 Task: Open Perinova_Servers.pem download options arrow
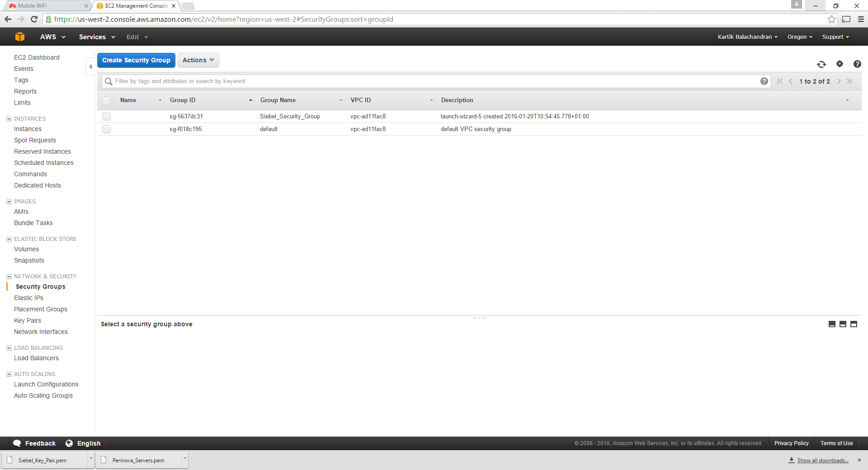click(185, 460)
